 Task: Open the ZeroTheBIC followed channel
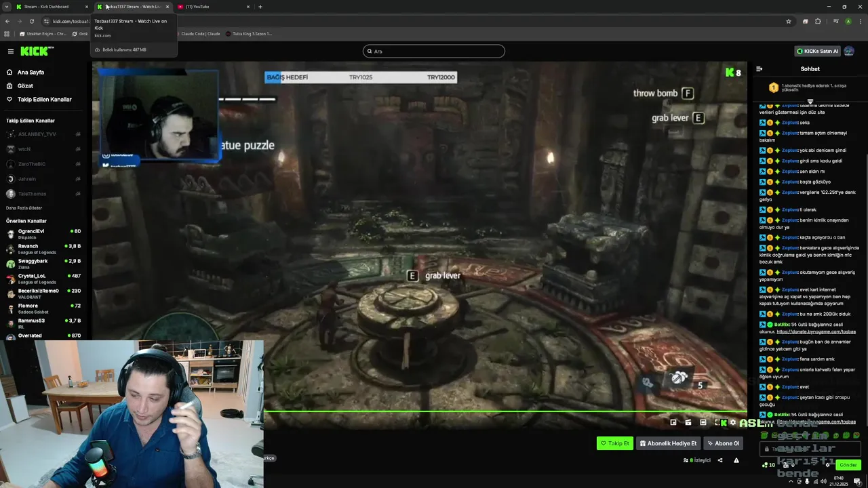(43, 164)
